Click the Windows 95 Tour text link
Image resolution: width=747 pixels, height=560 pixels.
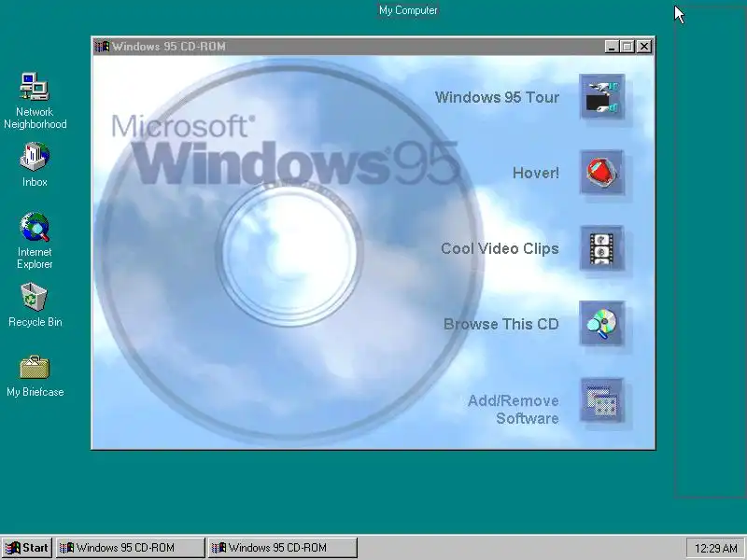tap(497, 97)
